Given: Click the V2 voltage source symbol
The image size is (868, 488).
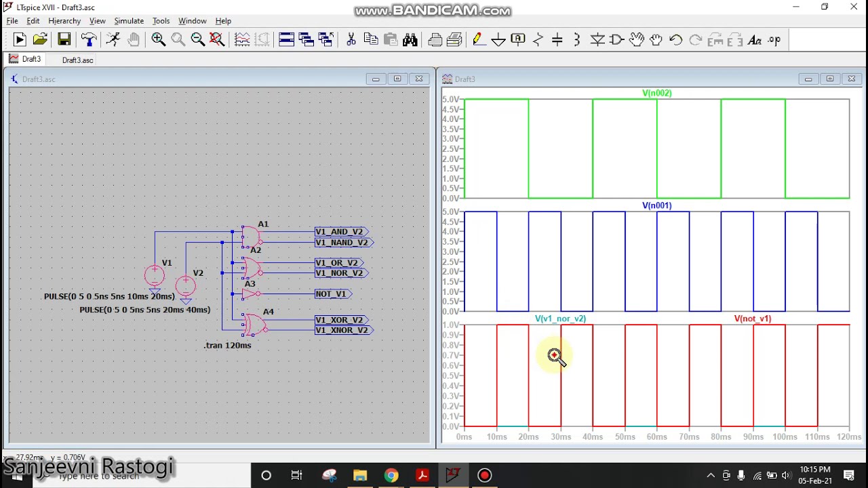Looking at the screenshot, I should (186, 285).
